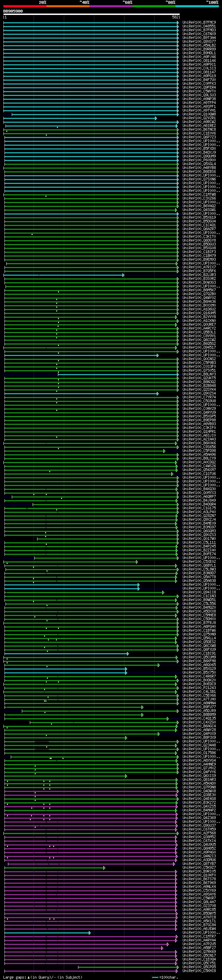Click the UniRef100_O81147 label

tap(199, 72)
